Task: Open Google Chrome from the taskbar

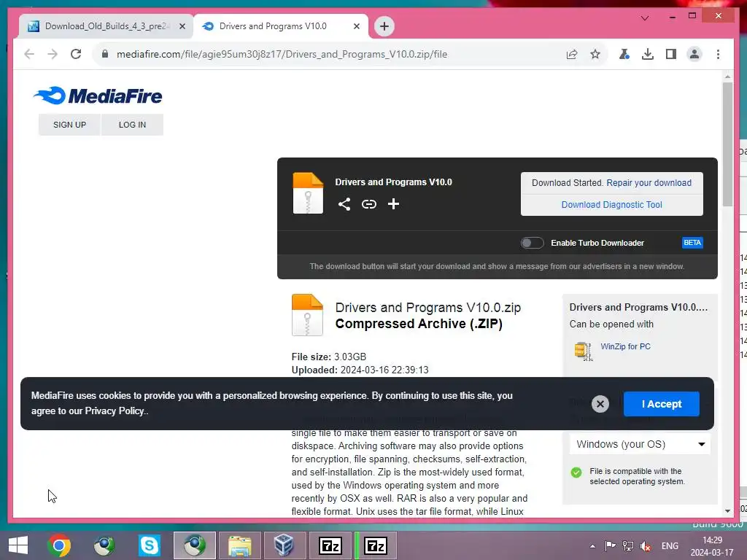Action: [59, 545]
